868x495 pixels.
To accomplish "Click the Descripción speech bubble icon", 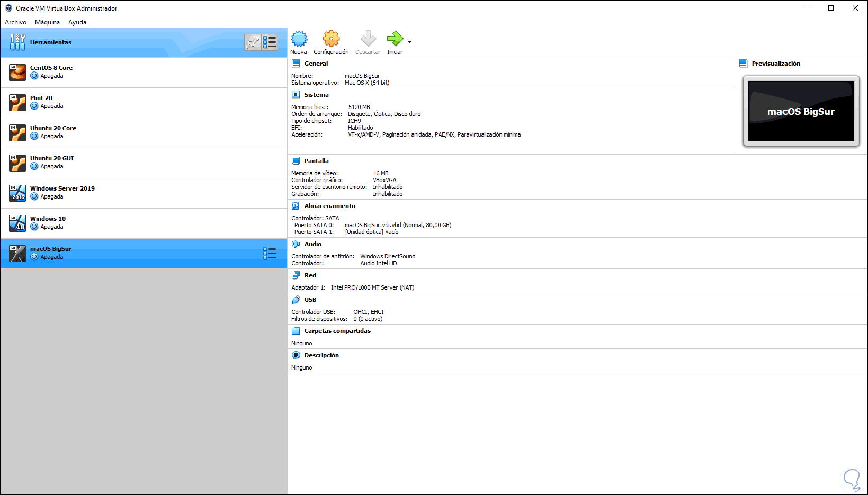I will [x=296, y=355].
